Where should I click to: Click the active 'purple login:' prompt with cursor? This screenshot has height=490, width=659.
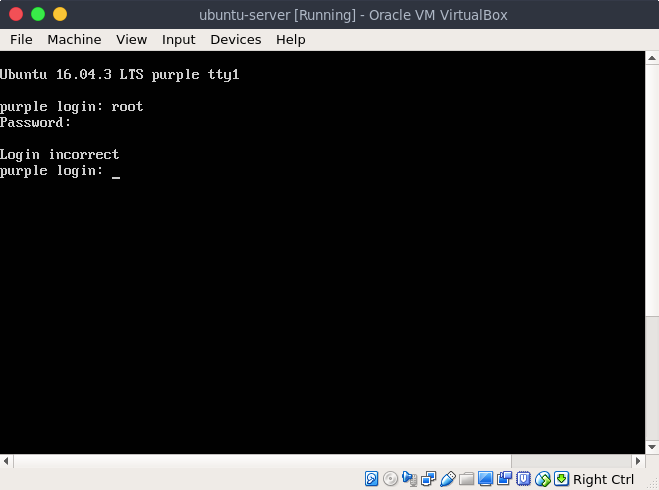pos(60,171)
